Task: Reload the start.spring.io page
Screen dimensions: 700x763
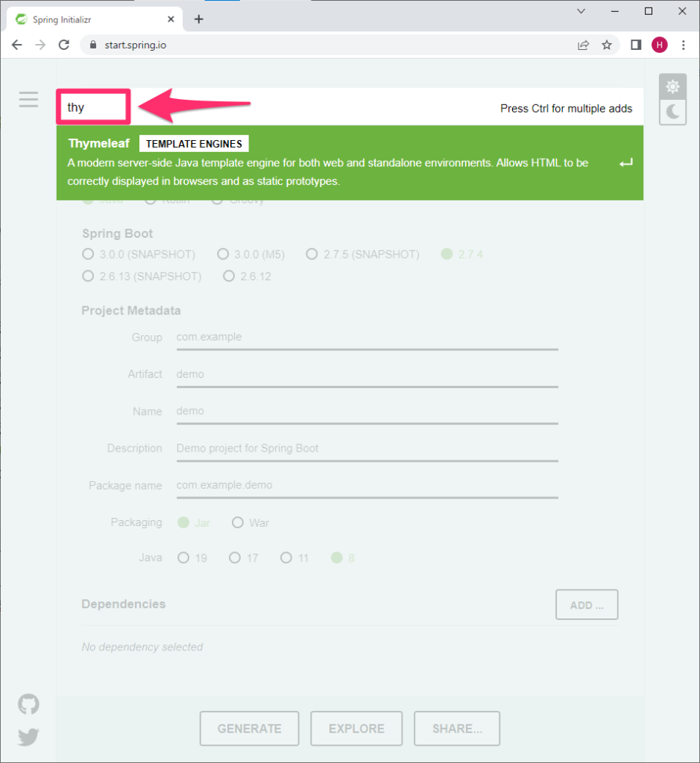Action: 64,45
